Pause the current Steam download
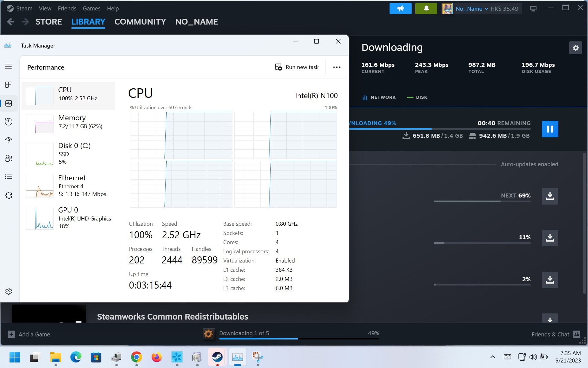The width and height of the screenshot is (588, 368). point(550,129)
